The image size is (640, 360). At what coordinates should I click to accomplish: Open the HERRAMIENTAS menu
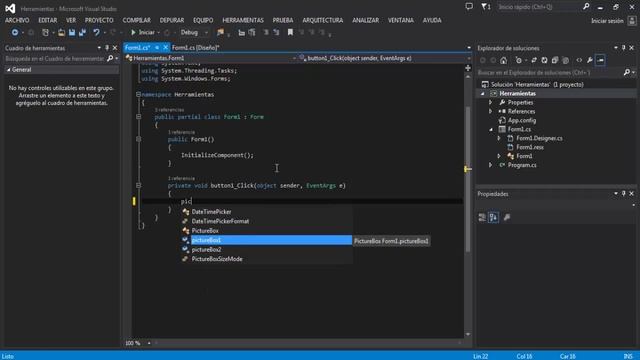pyautogui.click(x=243, y=20)
